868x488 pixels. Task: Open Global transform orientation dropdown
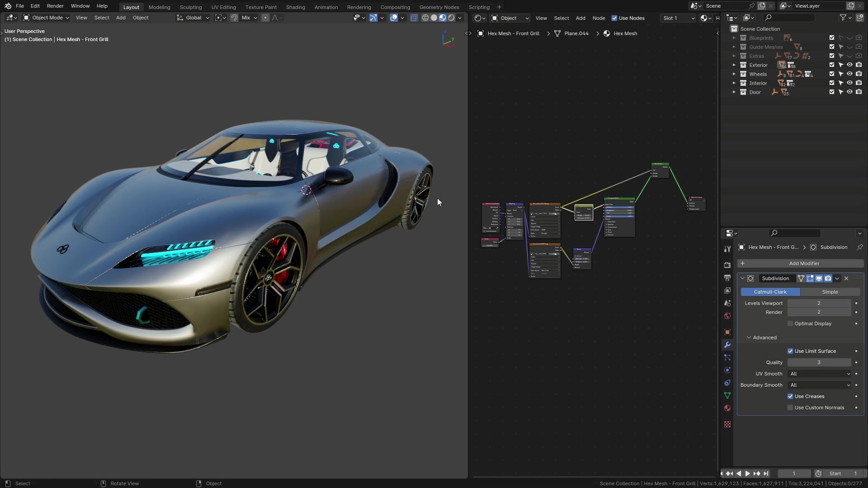tap(193, 18)
